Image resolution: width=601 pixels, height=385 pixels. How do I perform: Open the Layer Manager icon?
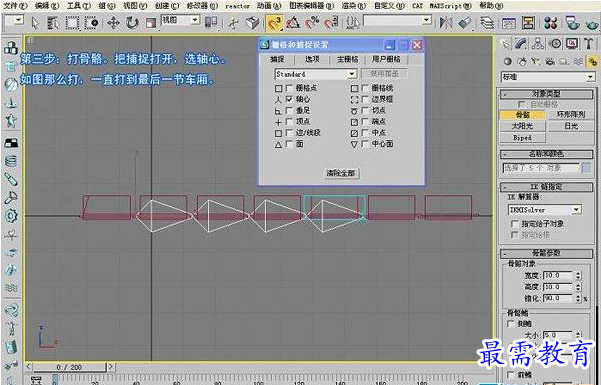[x=487, y=23]
